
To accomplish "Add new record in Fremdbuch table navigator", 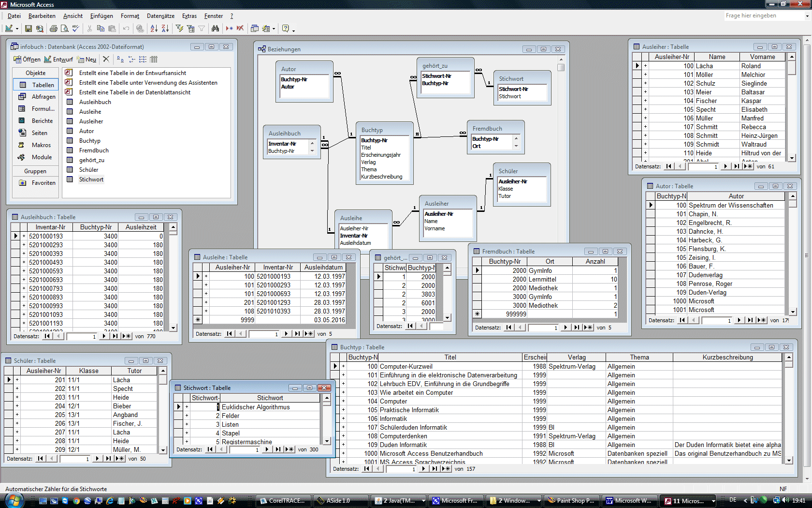I will coord(588,328).
